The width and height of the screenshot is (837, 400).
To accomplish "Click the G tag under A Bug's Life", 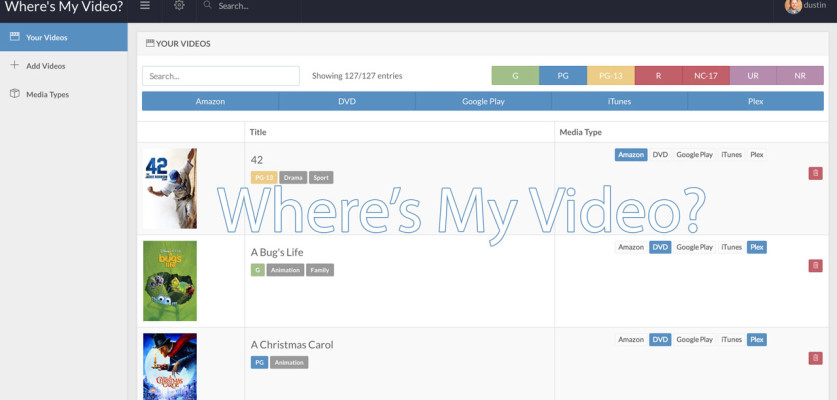I will [258, 270].
